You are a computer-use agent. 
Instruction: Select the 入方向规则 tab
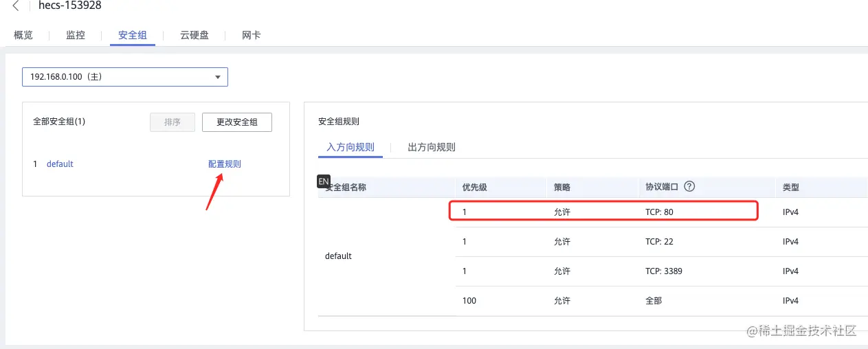[x=350, y=147]
